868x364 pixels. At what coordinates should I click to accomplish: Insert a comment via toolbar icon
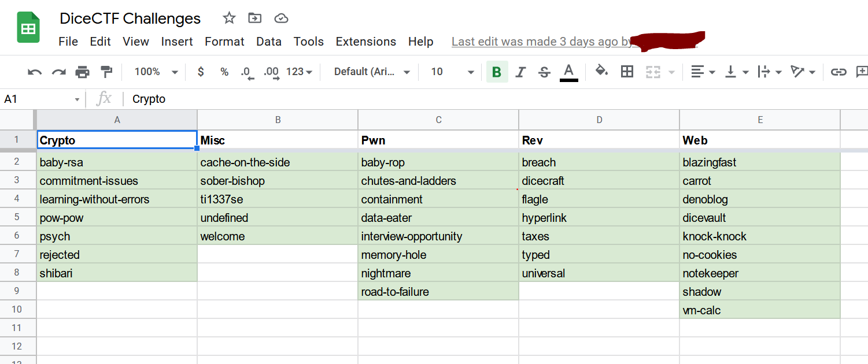pyautogui.click(x=862, y=72)
